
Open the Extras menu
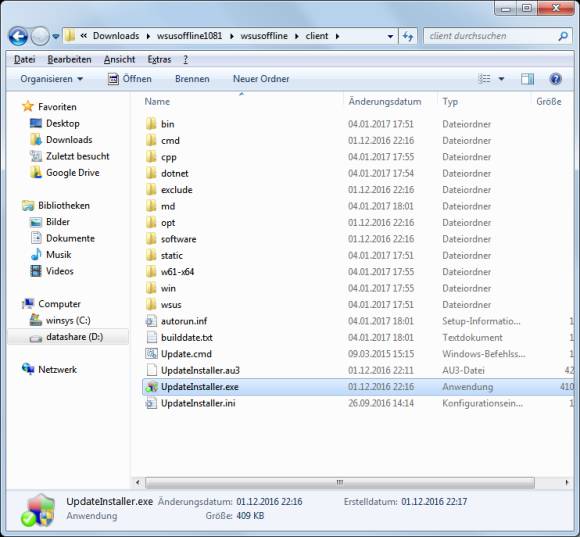point(159,60)
